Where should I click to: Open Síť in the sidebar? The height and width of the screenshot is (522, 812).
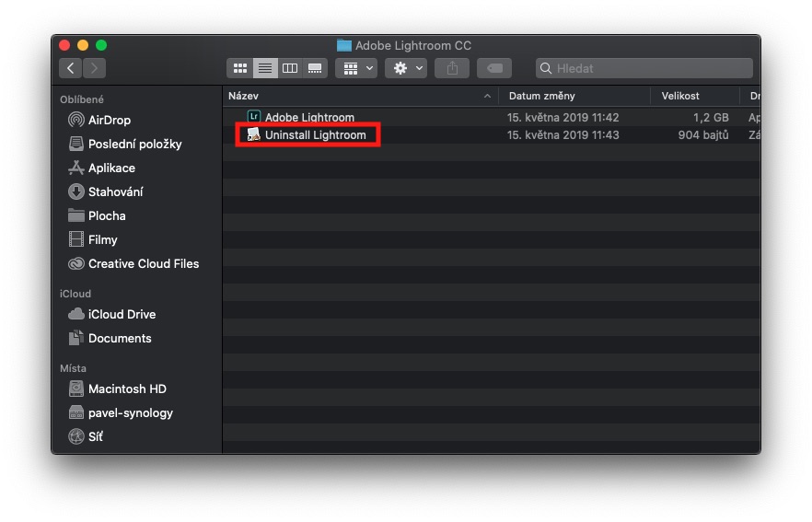[x=86, y=436]
